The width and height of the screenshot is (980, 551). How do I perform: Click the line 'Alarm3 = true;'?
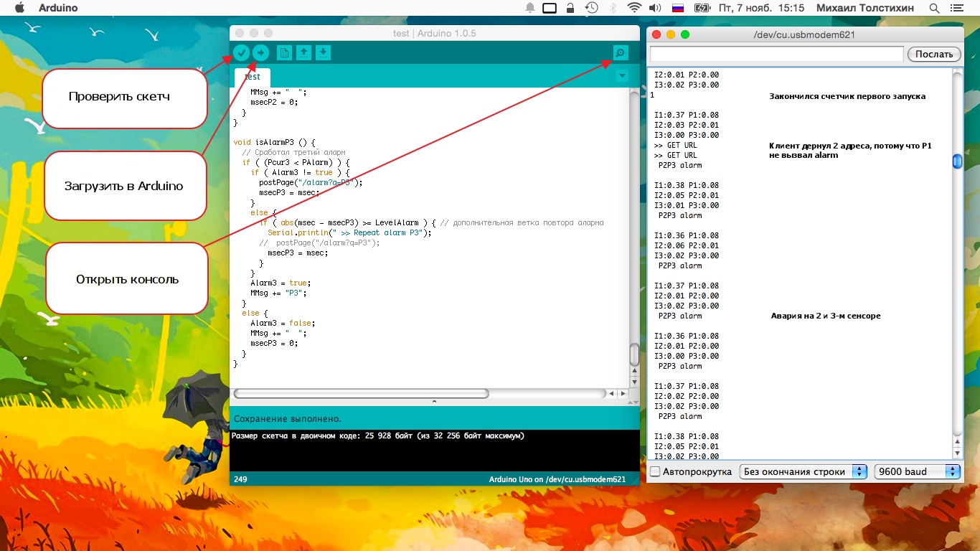pos(281,283)
